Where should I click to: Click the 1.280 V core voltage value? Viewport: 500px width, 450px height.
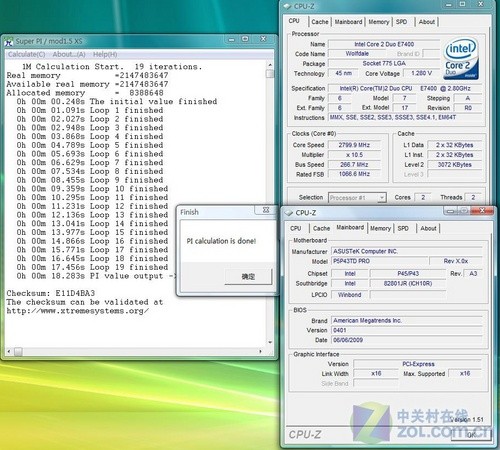click(422, 73)
